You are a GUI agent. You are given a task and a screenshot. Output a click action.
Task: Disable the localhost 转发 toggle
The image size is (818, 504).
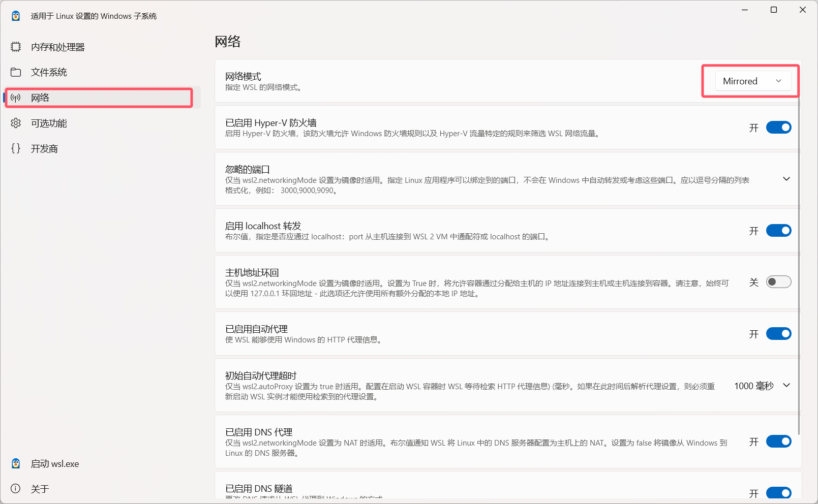coord(778,231)
